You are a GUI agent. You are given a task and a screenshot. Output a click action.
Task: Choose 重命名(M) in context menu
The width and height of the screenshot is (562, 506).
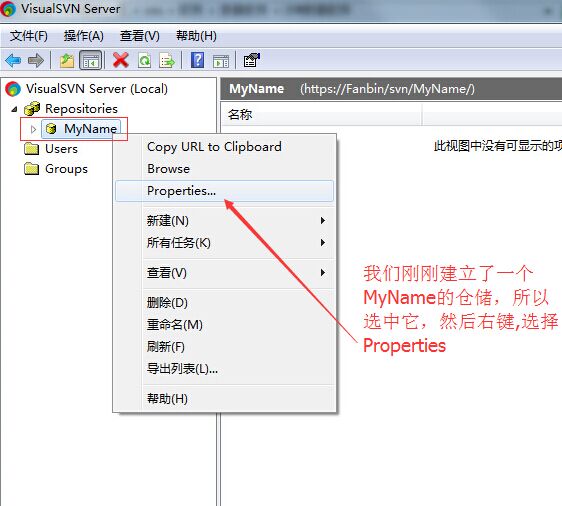[x=224, y=325]
